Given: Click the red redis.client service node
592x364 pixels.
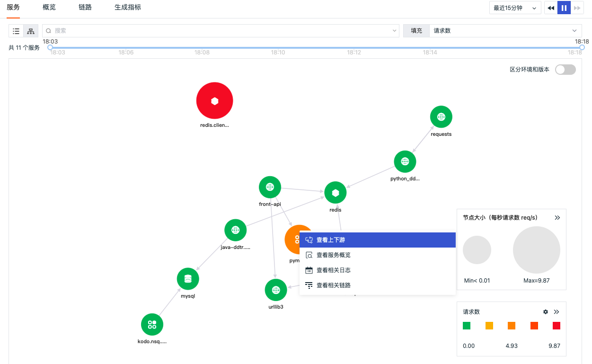Looking at the screenshot, I should 215,100.
